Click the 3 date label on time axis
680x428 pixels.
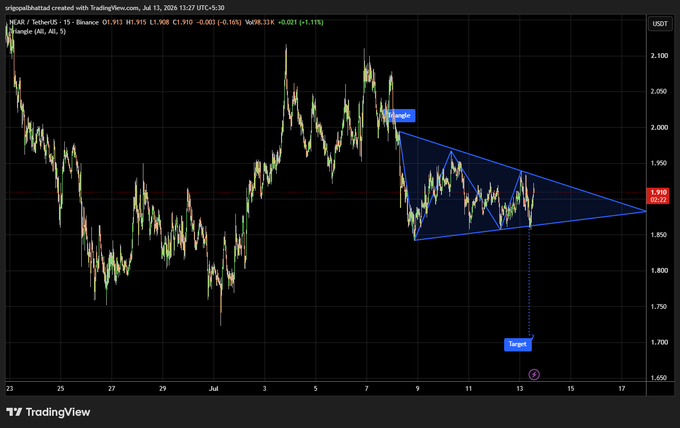(265, 389)
